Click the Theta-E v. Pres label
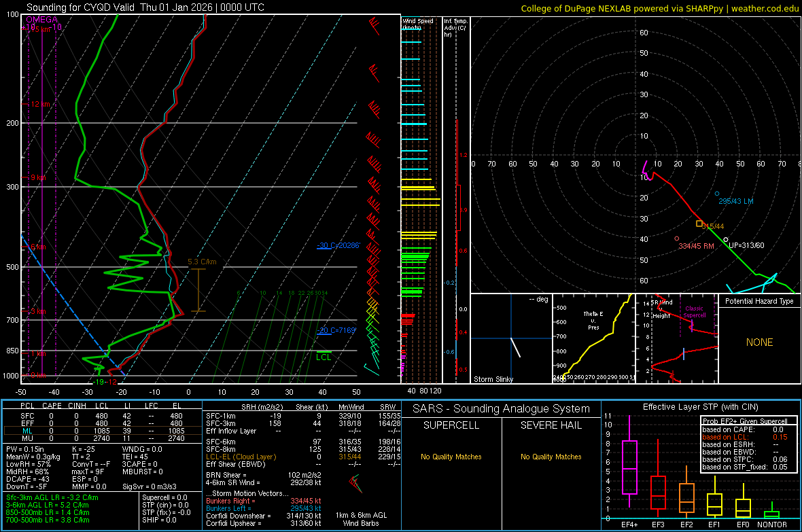 click(593, 320)
